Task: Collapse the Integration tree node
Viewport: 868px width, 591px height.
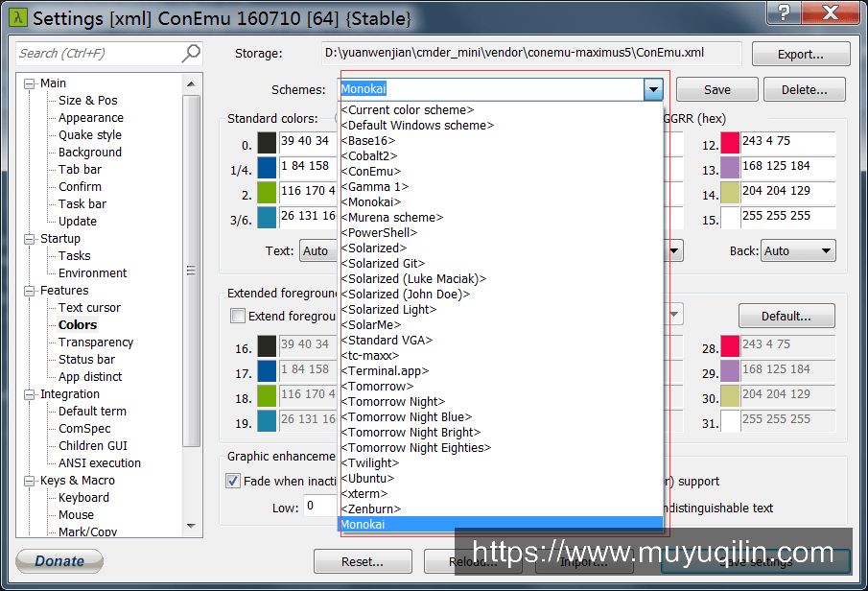Action: click(29, 395)
